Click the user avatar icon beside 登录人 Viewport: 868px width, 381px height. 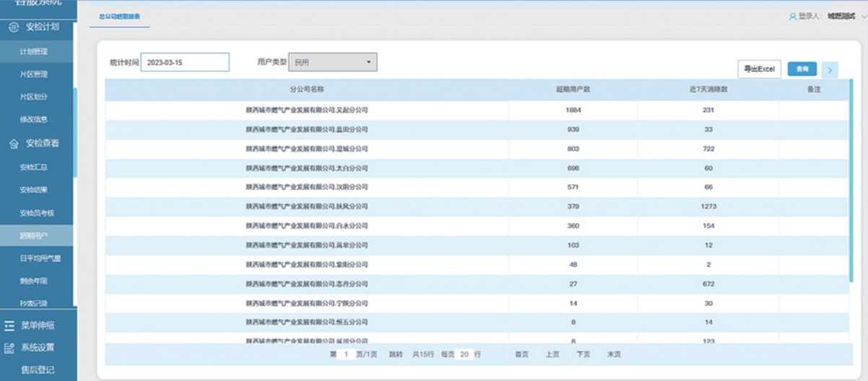793,16
